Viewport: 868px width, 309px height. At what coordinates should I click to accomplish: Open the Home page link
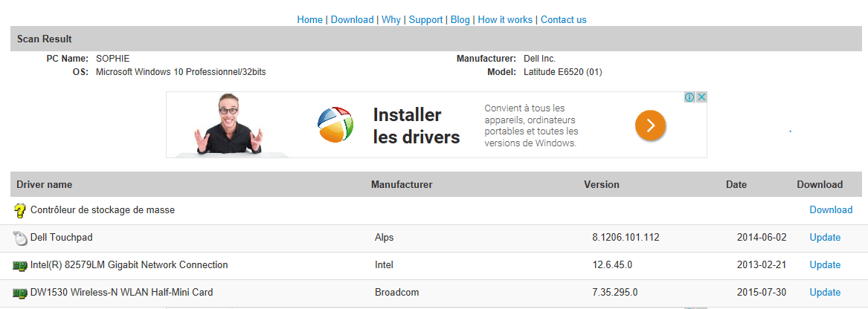pyautogui.click(x=310, y=20)
